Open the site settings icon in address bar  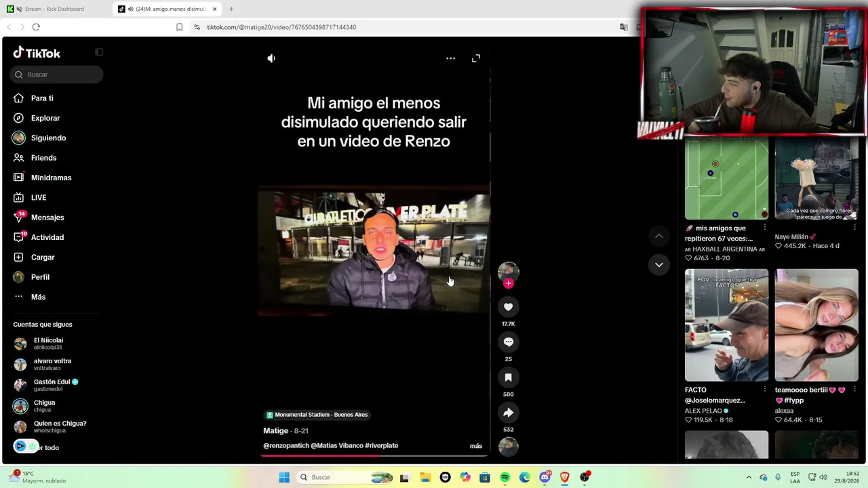(197, 27)
